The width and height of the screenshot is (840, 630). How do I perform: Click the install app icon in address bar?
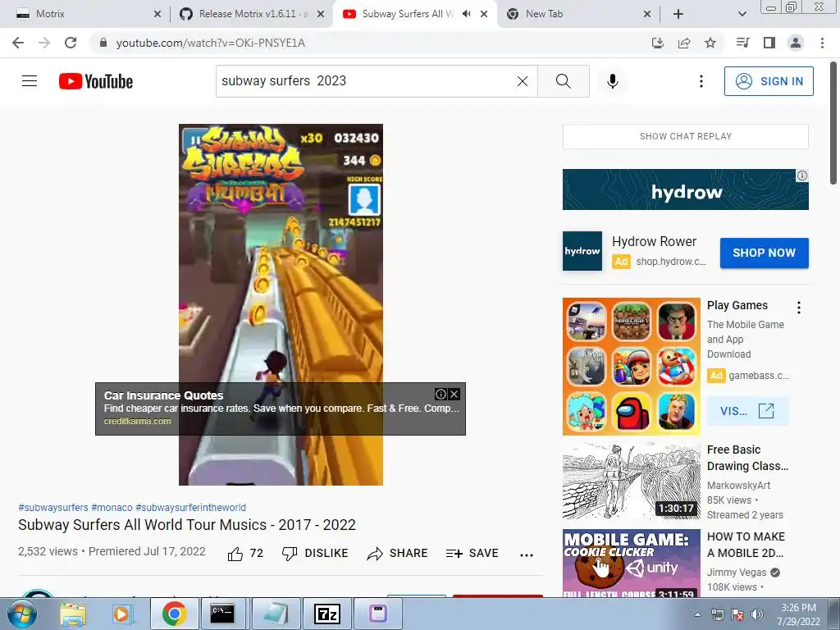[657, 43]
